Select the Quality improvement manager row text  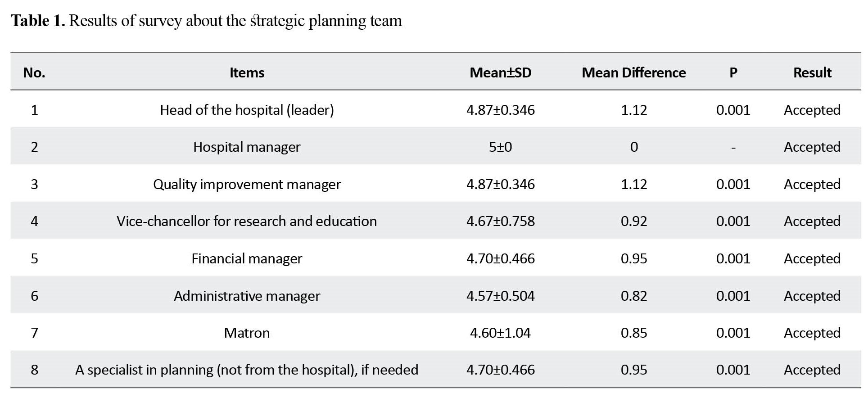coord(247,184)
